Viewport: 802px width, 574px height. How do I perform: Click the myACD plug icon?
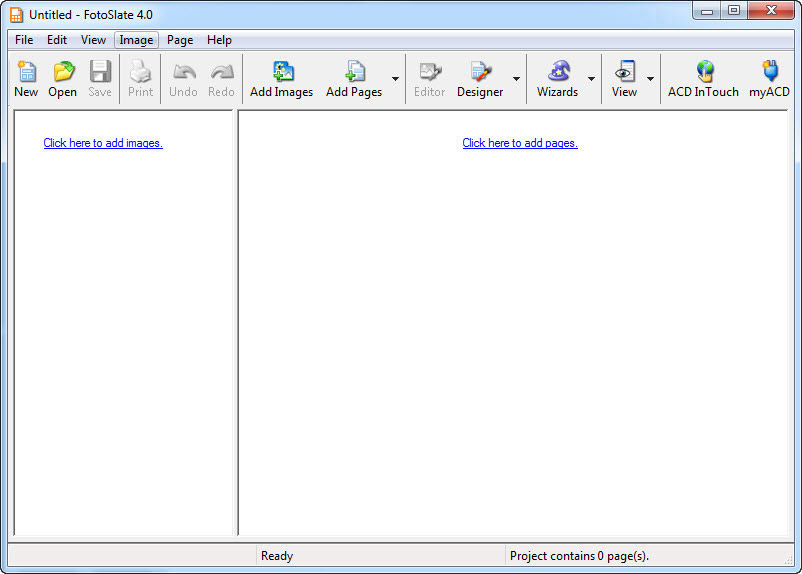point(770,71)
